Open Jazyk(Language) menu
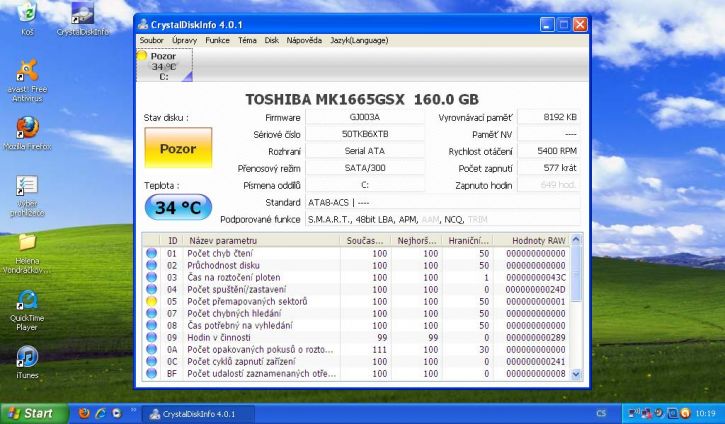The height and width of the screenshot is (424, 725). point(359,40)
